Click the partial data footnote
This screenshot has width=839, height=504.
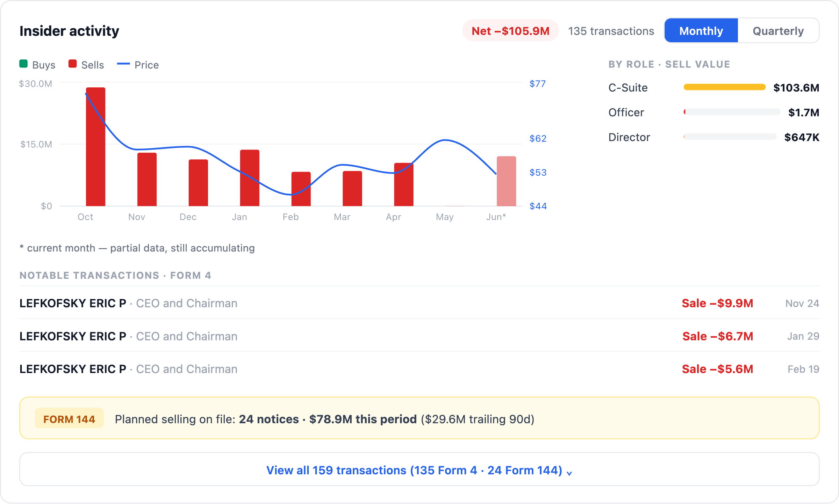137,248
